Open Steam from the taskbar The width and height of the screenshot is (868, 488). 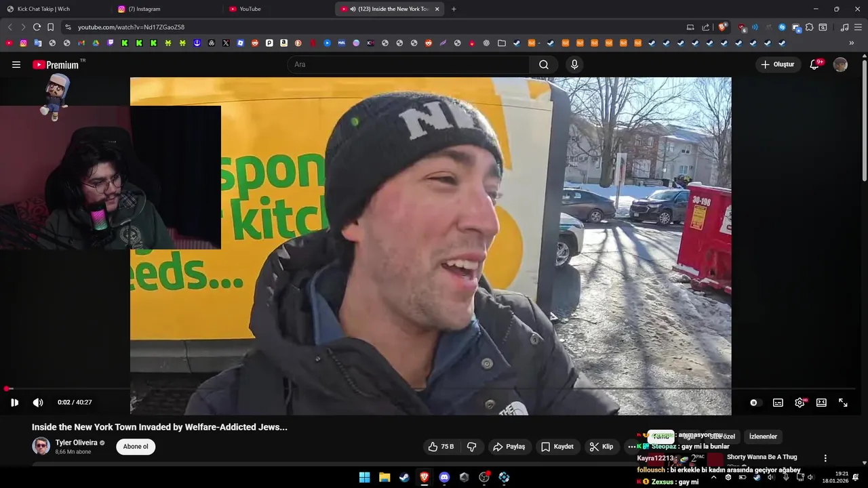tap(404, 477)
